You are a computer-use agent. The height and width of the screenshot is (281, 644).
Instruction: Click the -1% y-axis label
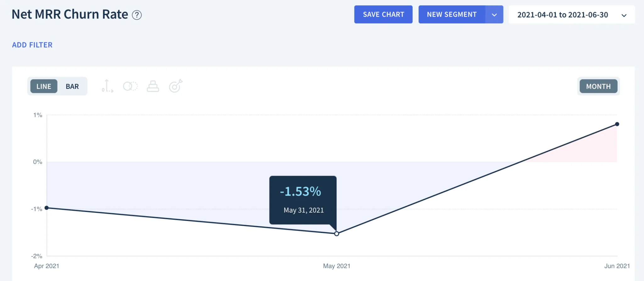36,209
